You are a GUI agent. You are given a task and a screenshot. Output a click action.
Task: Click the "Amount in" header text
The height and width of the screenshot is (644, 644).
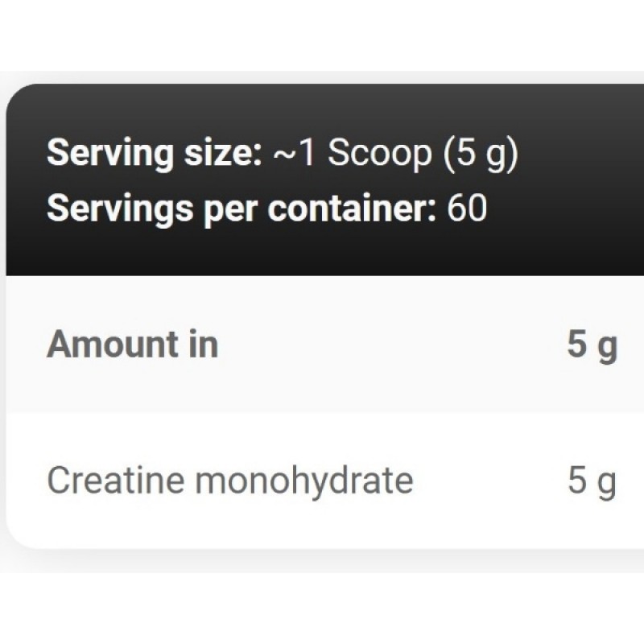click(132, 345)
